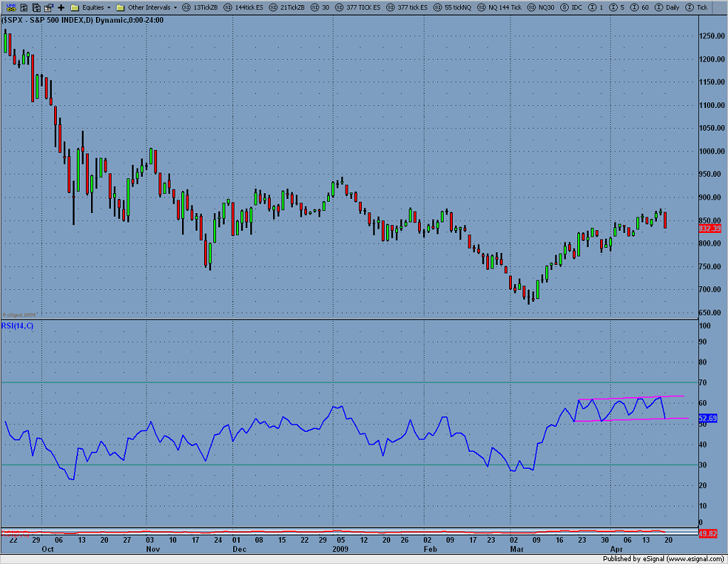
Task: Load the 55 tickNQ preset
Action: click(452, 7)
